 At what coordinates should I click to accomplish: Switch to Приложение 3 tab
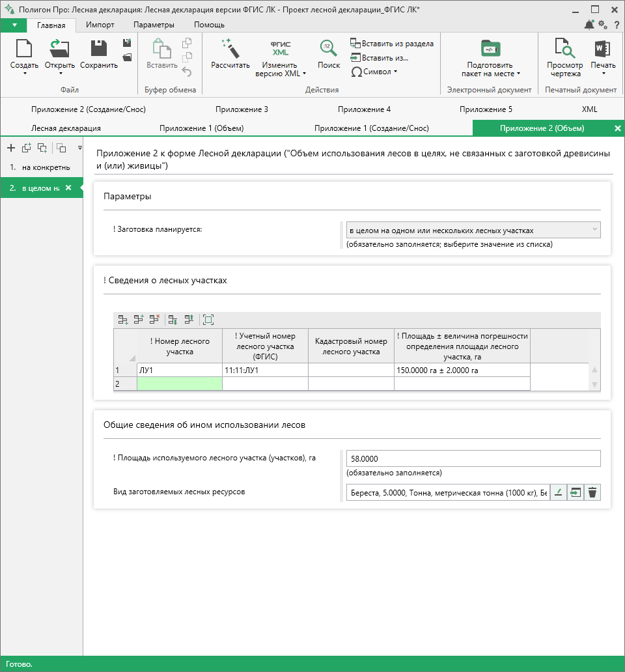click(242, 109)
